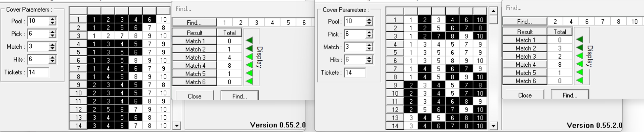Click the green Match 5 display arrow in left window
644x132 pixels.
tap(249, 73)
